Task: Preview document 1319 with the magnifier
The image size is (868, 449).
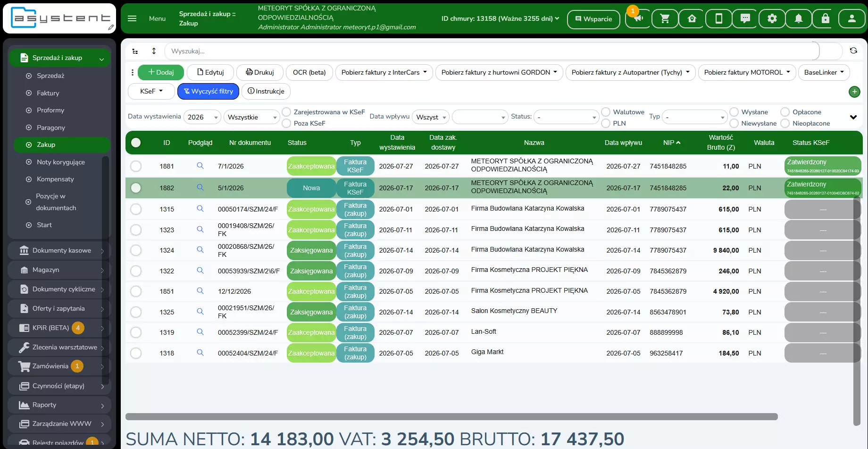Action: (200, 332)
